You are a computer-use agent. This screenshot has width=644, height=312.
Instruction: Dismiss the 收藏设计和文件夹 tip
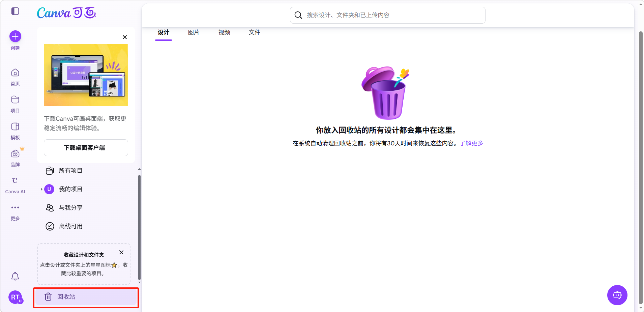tap(121, 252)
